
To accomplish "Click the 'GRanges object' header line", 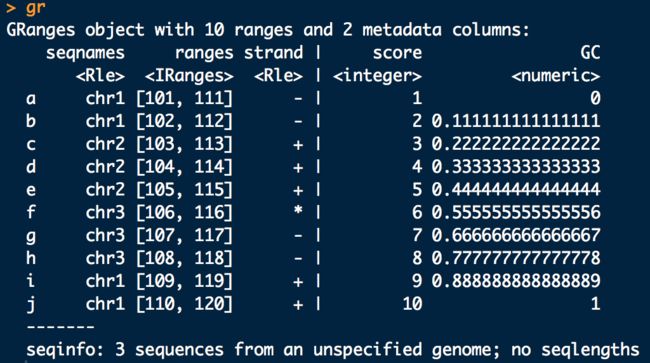I will tap(268, 30).
